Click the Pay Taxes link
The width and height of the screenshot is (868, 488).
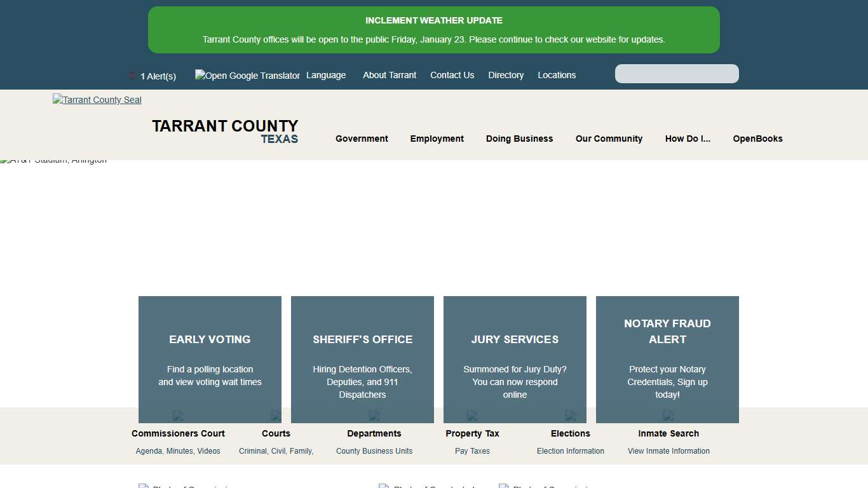[472, 451]
